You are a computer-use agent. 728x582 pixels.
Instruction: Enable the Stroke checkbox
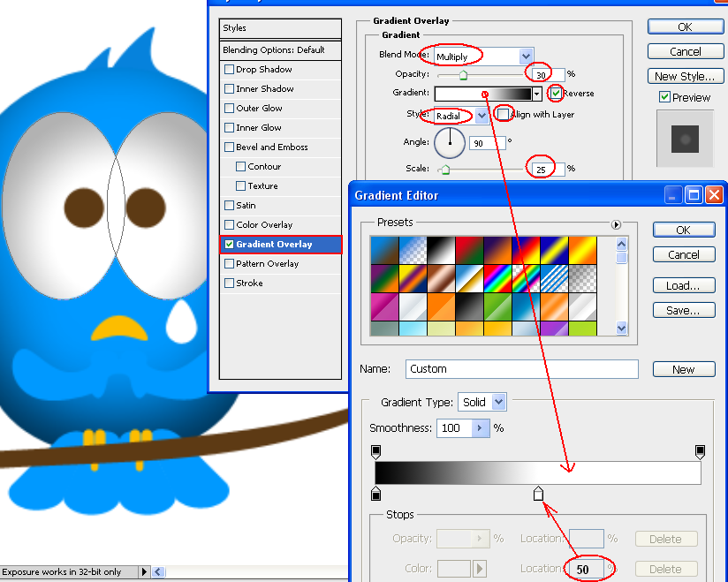[x=229, y=283]
